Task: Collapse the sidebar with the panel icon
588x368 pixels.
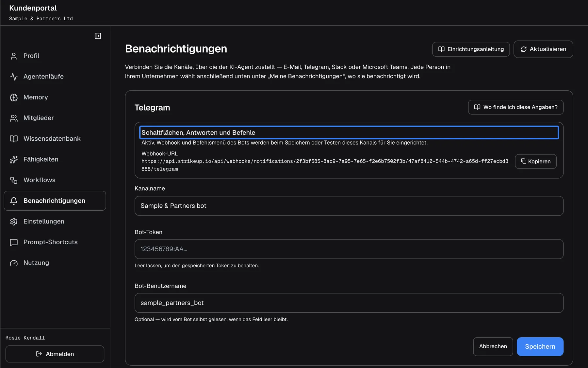Action: pos(98,36)
